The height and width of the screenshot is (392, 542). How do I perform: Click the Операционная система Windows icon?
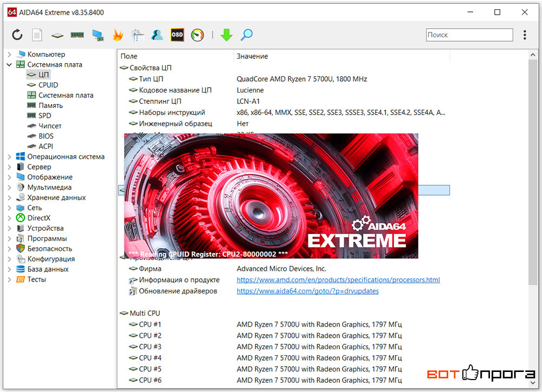click(x=21, y=156)
